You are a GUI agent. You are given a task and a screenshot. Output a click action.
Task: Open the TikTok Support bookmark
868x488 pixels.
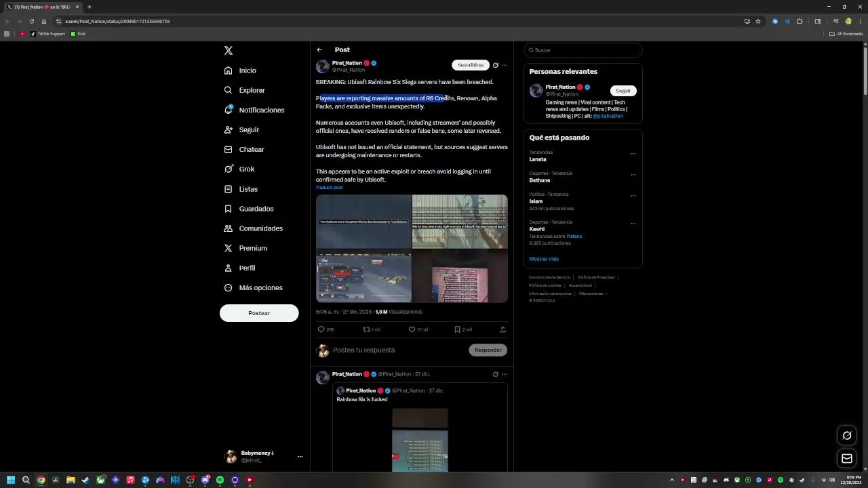coord(47,34)
